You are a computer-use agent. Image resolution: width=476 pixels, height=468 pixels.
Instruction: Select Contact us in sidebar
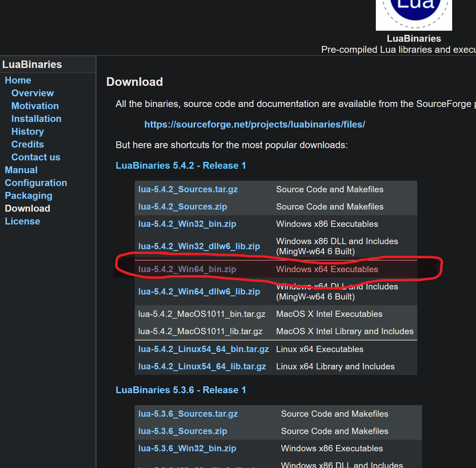pyautogui.click(x=36, y=157)
